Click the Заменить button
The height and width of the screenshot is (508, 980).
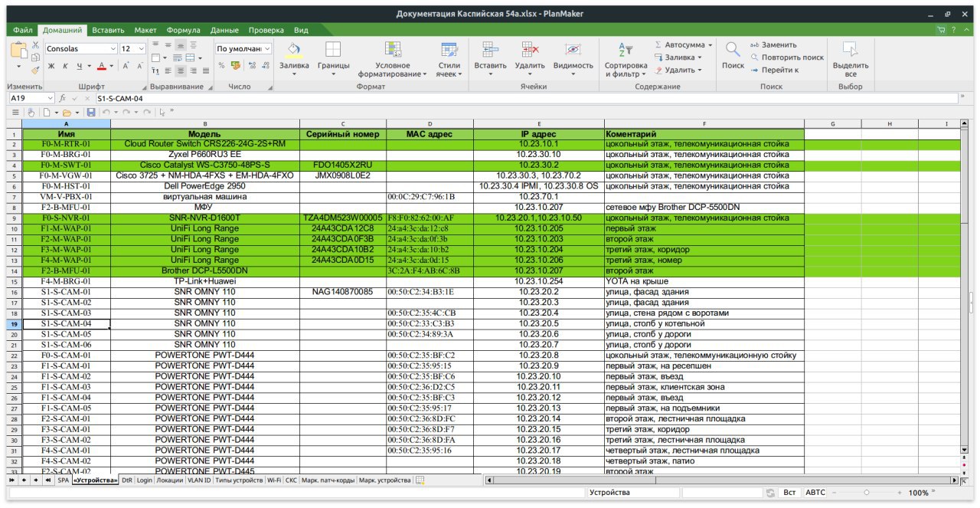click(773, 45)
